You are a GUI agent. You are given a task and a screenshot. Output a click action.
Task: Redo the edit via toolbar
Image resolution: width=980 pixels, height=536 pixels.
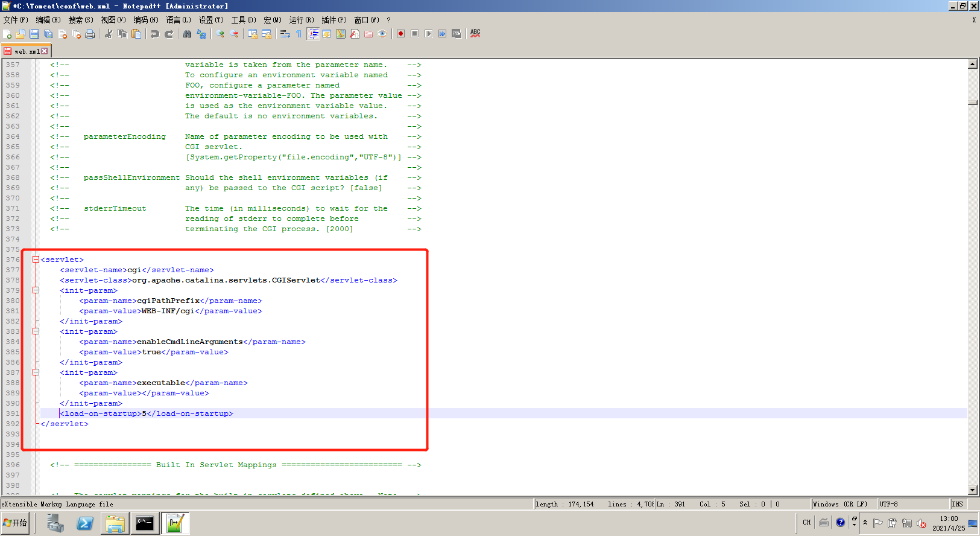tap(169, 34)
